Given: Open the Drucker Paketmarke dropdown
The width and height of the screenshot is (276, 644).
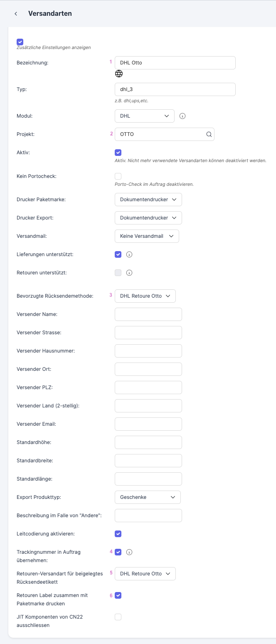Looking at the screenshot, I should (x=148, y=200).
